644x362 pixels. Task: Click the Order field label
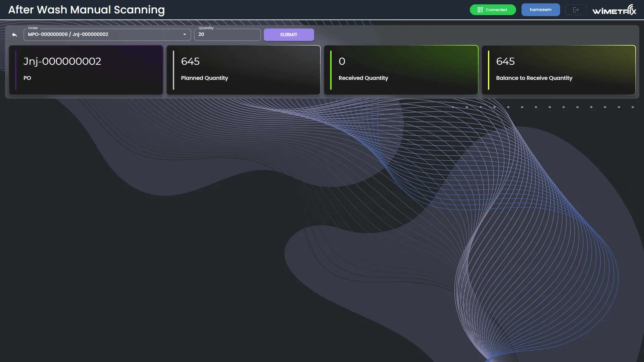[x=33, y=28]
